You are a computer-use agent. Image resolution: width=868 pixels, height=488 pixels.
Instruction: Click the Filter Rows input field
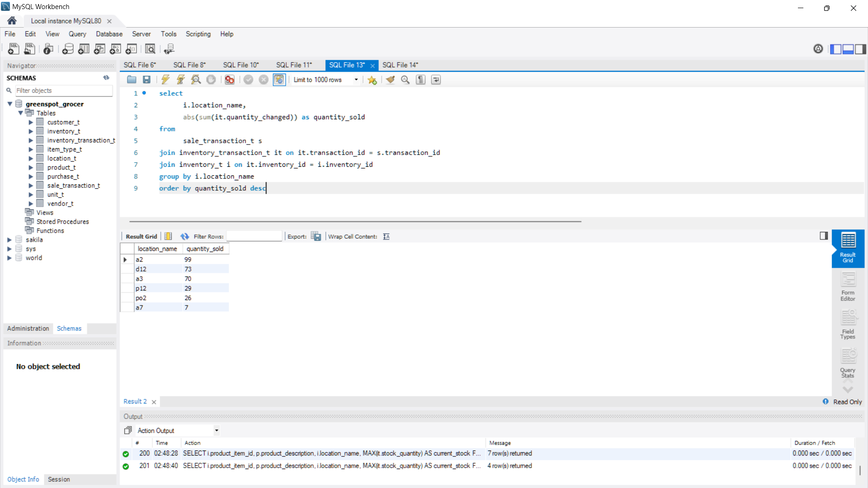click(254, 236)
